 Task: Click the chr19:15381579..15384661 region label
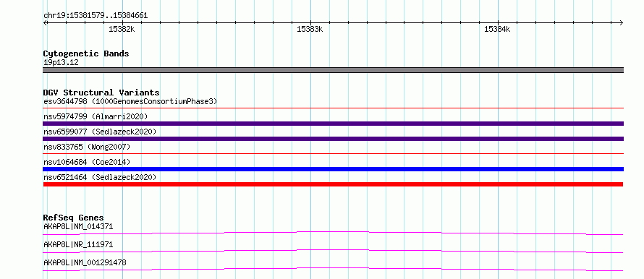pyautogui.click(x=96, y=16)
